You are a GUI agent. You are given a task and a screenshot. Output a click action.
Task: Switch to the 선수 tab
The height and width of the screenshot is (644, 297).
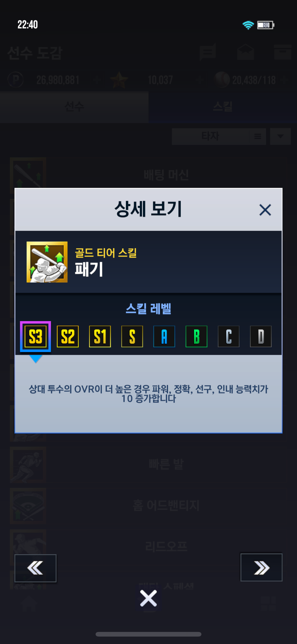coord(74,107)
